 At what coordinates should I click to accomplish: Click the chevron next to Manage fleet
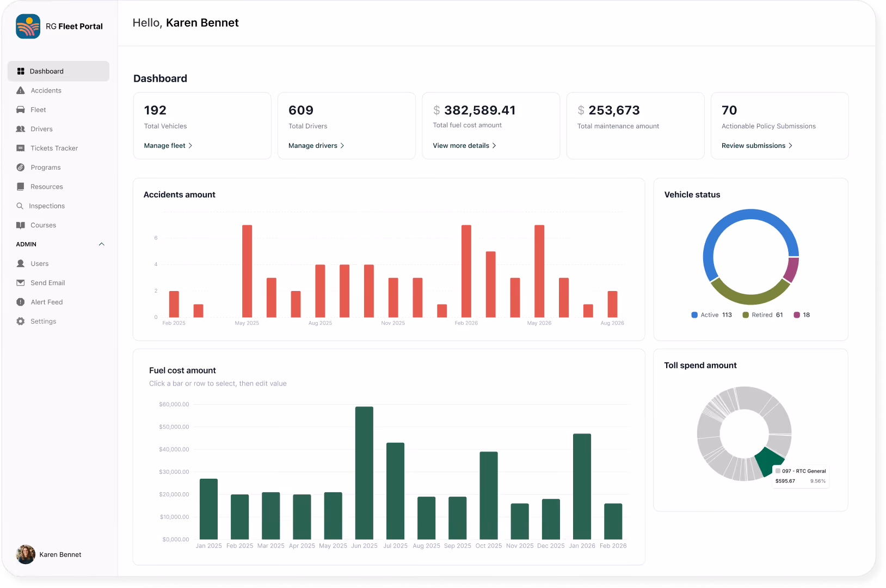tap(190, 146)
